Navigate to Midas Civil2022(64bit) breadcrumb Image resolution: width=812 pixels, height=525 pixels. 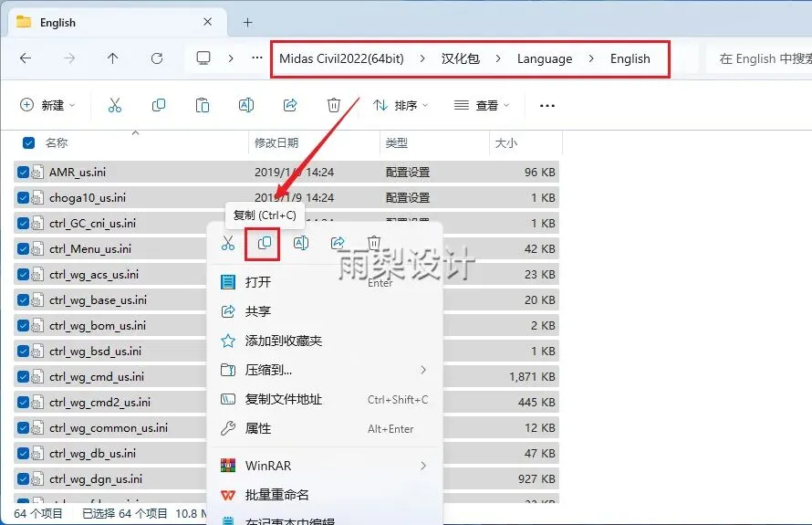(x=341, y=58)
